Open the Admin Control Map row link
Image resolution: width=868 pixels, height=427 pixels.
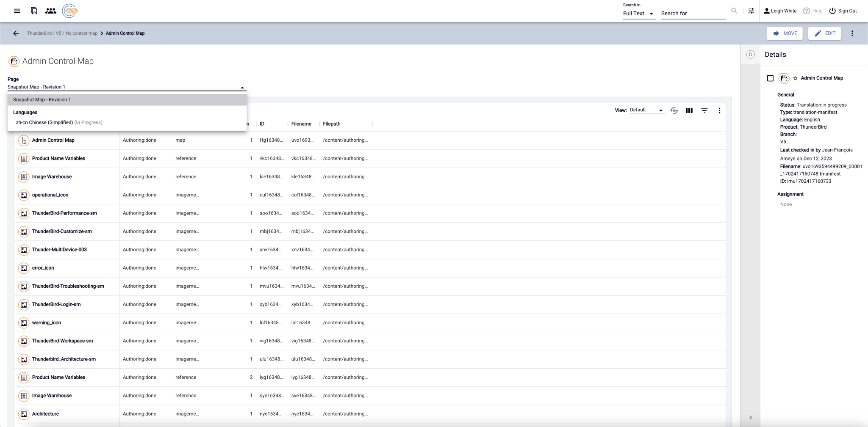coord(53,140)
